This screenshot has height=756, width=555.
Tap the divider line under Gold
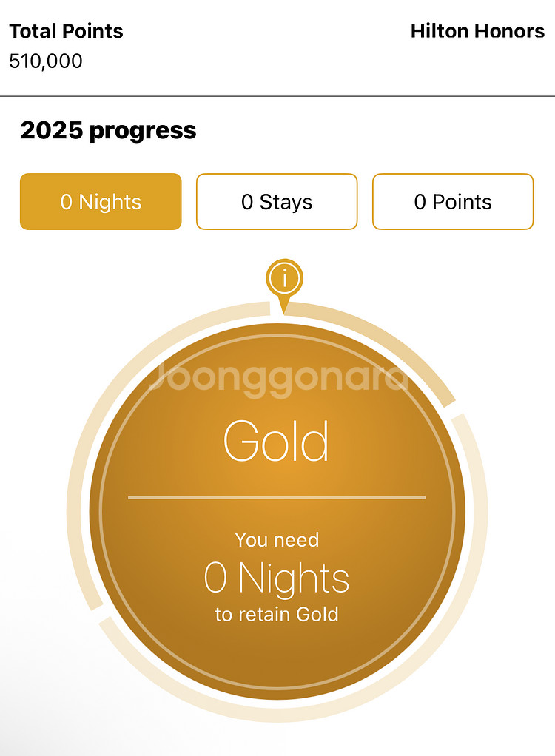coord(277,497)
